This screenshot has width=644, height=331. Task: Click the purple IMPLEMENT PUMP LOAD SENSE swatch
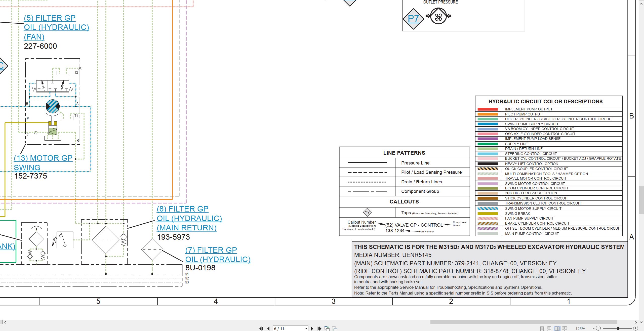click(488, 139)
